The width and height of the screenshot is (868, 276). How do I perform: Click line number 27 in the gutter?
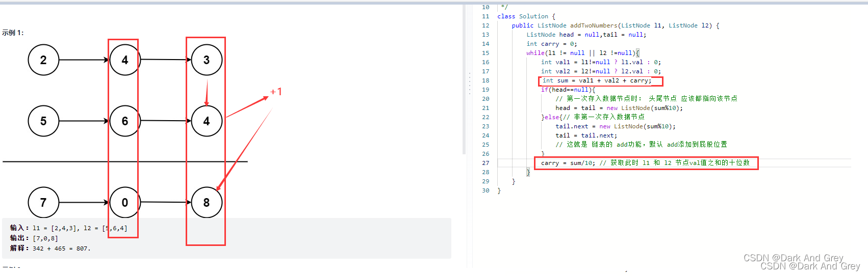(486, 163)
